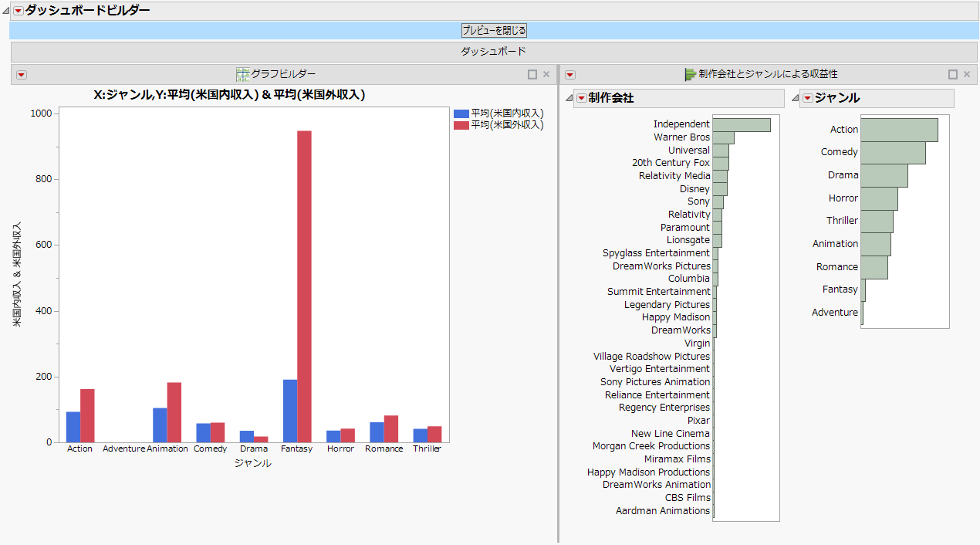Open the red triangle menu of the グラフビルダー panel
980x545 pixels.
[22, 74]
